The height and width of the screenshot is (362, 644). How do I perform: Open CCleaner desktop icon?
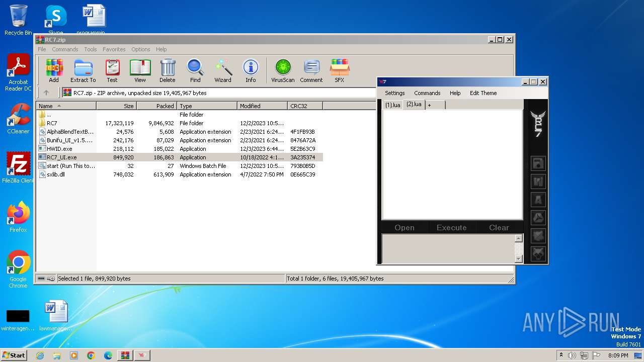tap(18, 119)
